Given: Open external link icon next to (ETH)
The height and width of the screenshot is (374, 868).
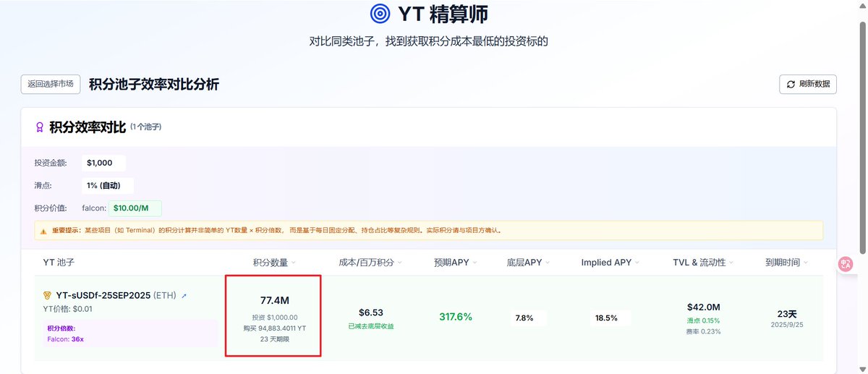Looking at the screenshot, I should 184,296.
